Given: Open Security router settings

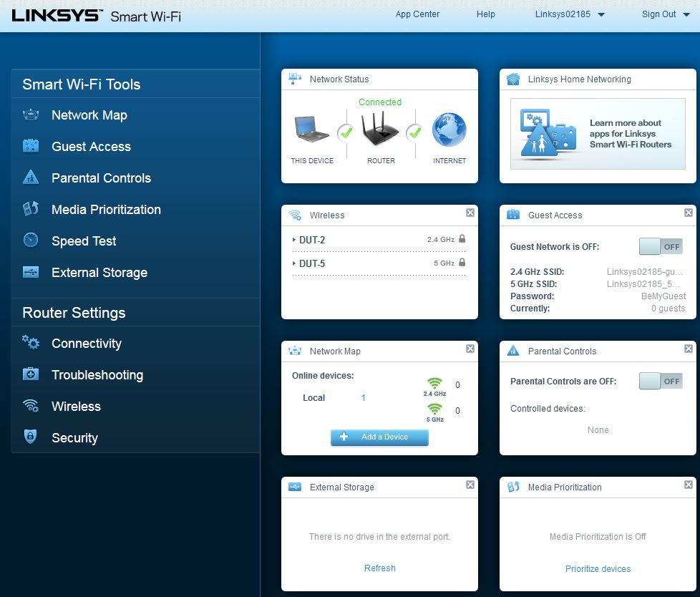Looking at the screenshot, I should [74, 438].
